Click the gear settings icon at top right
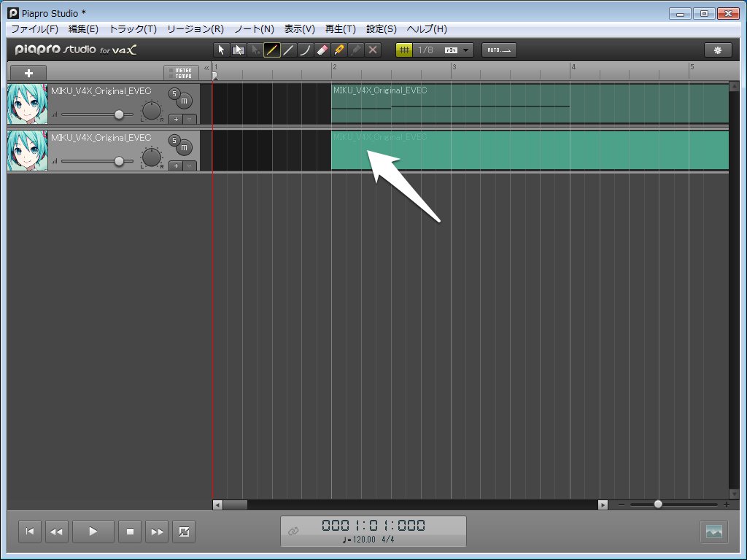Image resolution: width=747 pixels, height=560 pixels. (718, 50)
